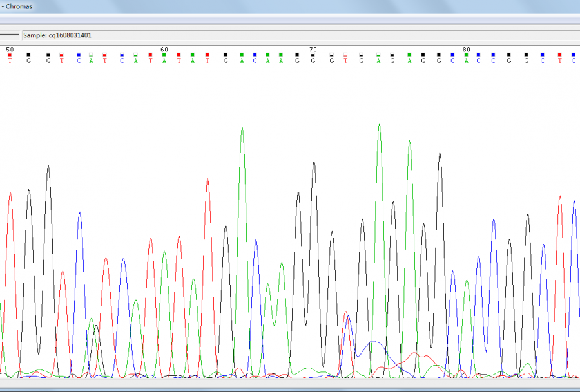Select ambiguous base T at position 72
Screen dimensions: 580x392
tap(345, 61)
